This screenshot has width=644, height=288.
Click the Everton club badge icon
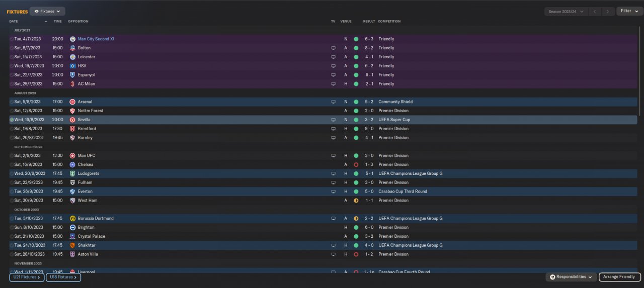72,191
